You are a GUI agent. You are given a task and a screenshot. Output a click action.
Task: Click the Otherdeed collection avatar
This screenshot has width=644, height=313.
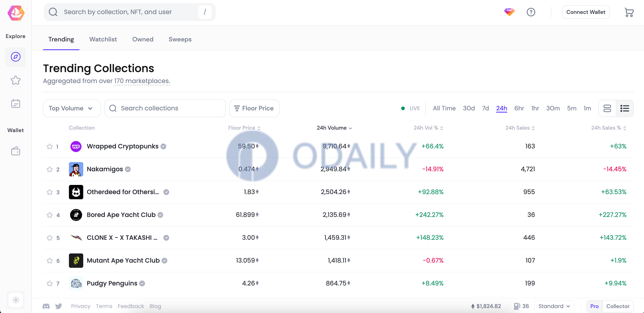[x=76, y=192]
